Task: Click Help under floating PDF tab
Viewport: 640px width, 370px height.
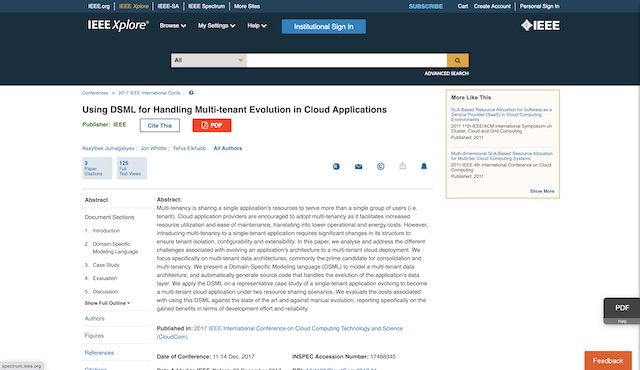Action: coord(622,321)
